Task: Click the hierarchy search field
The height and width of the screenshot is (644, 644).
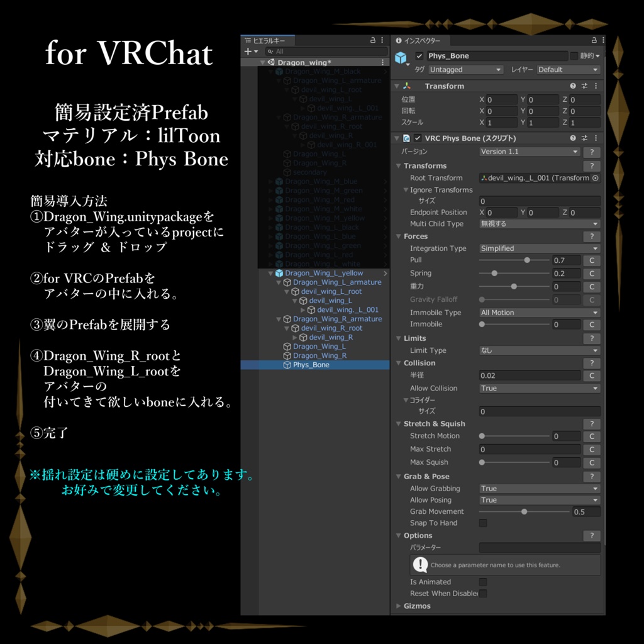Action: [326, 52]
